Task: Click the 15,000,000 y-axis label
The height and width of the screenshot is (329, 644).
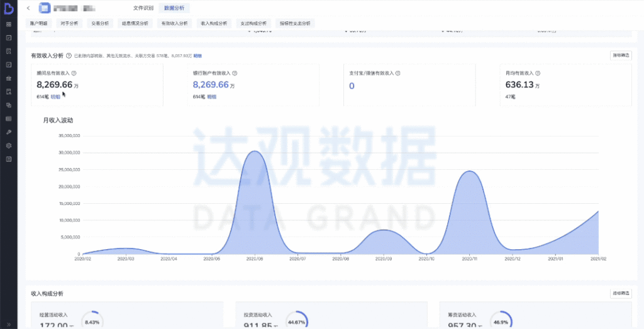Action: pos(69,203)
